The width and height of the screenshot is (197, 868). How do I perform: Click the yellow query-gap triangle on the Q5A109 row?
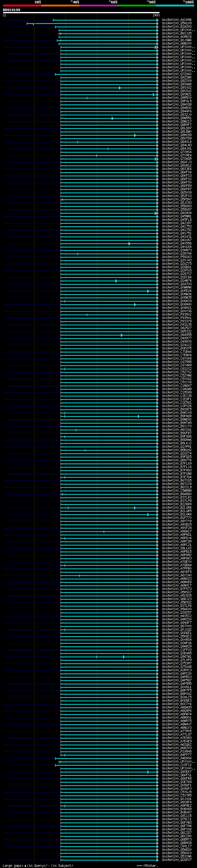(33, 25)
